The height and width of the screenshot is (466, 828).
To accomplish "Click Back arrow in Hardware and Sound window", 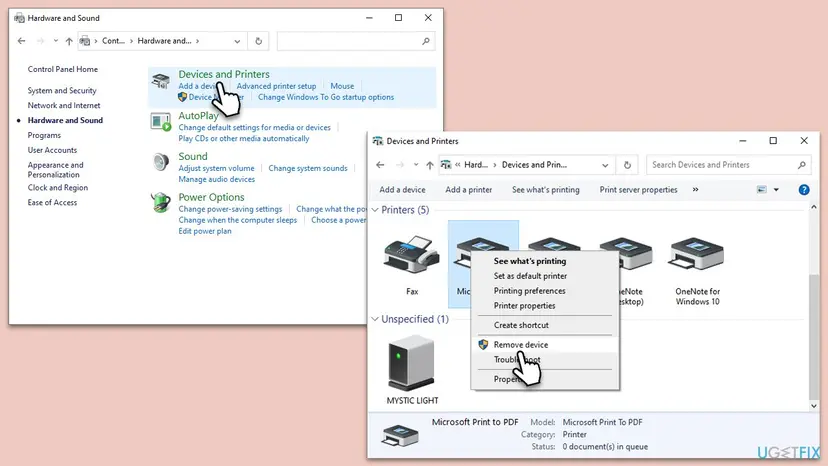I will coord(21,41).
